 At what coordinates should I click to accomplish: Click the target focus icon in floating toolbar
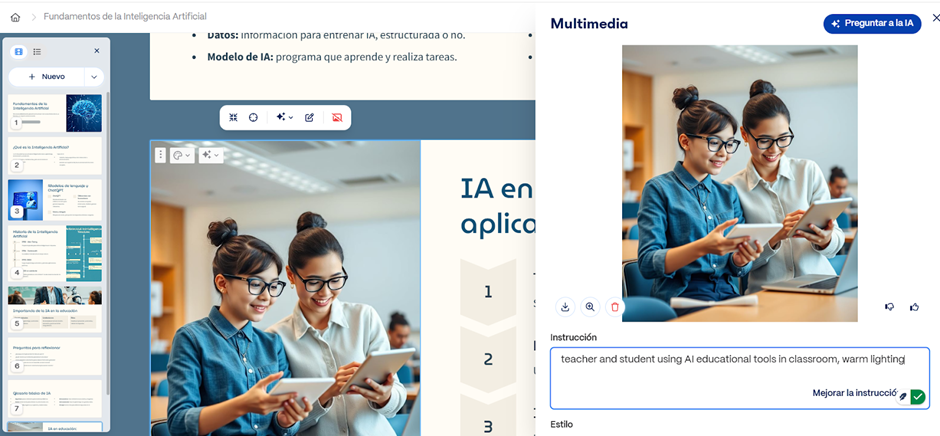[x=253, y=118]
